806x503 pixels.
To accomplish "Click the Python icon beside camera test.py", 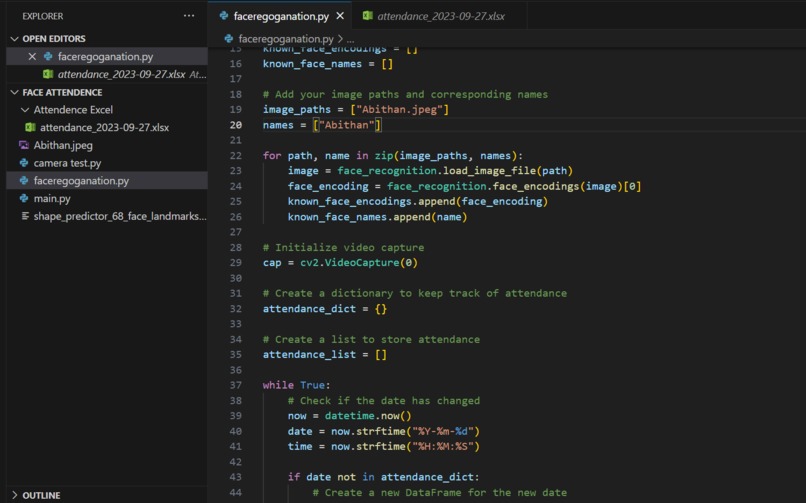I will (x=24, y=163).
